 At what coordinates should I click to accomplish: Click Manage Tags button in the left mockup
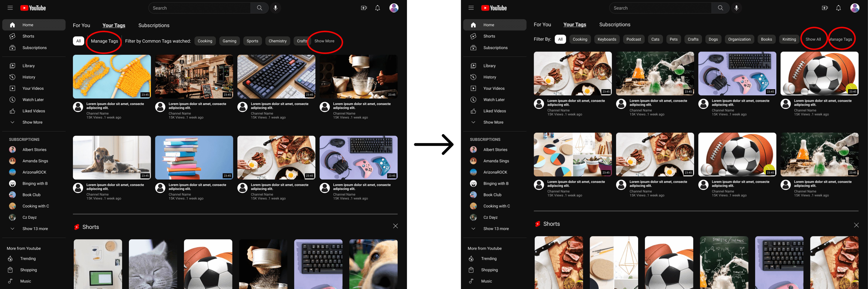coord(104,41)
